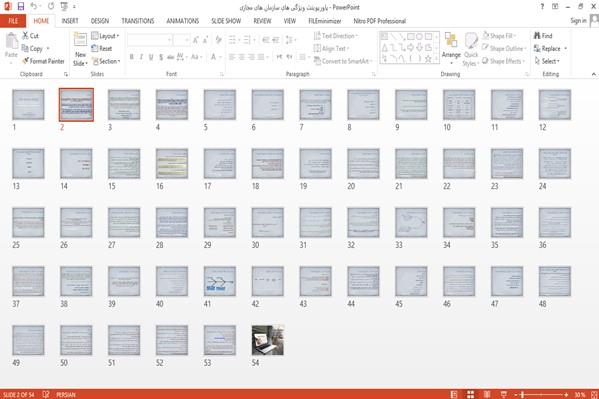Open Font dialog launcher
Screen dimensions: 599x399
pos(222,74)
